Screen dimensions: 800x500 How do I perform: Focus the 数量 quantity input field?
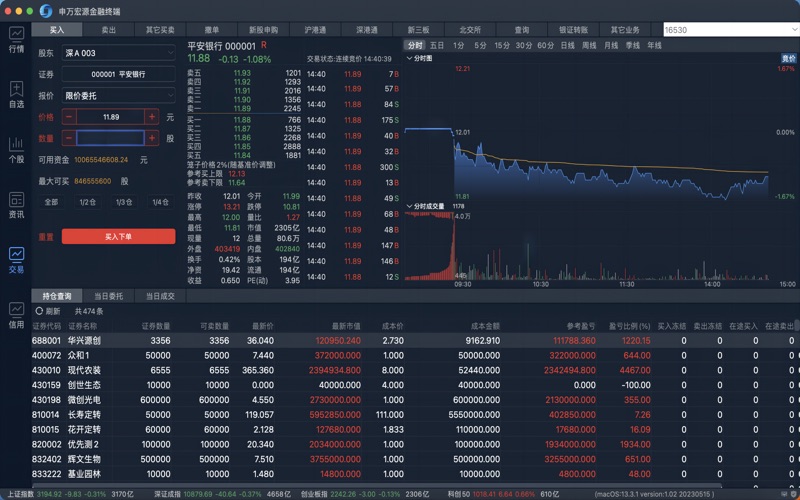(x=110, y=138)
